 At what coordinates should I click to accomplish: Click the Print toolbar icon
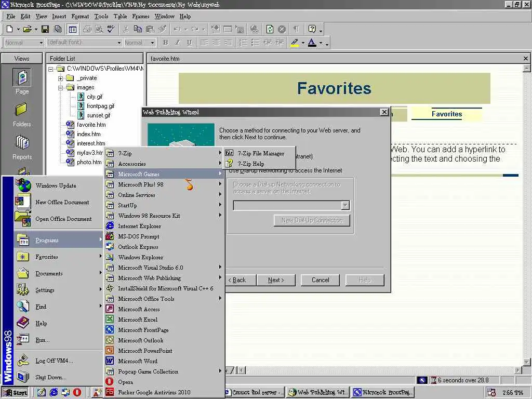(x=87, y=29)
